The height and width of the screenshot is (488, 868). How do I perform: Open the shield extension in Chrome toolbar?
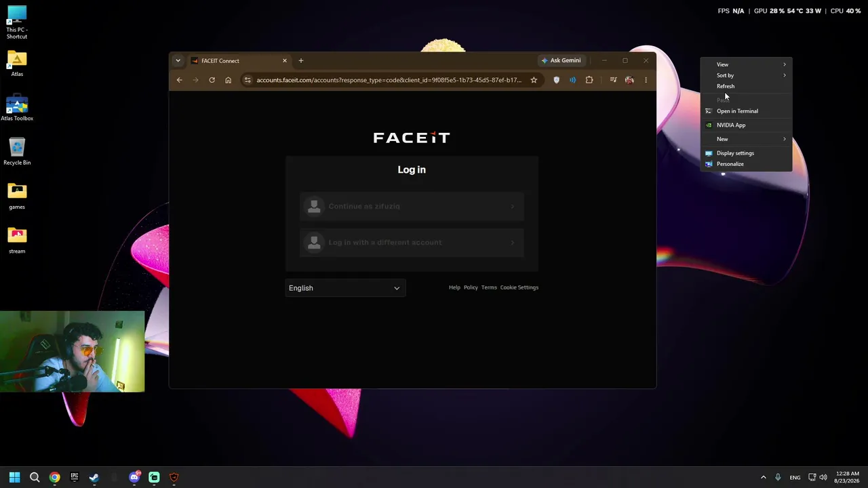(557, 80)
